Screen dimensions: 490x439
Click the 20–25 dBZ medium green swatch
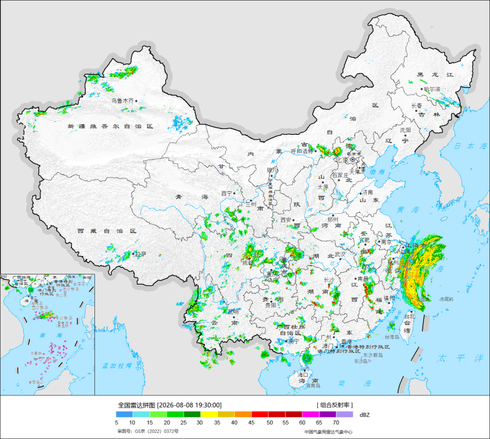175,414
